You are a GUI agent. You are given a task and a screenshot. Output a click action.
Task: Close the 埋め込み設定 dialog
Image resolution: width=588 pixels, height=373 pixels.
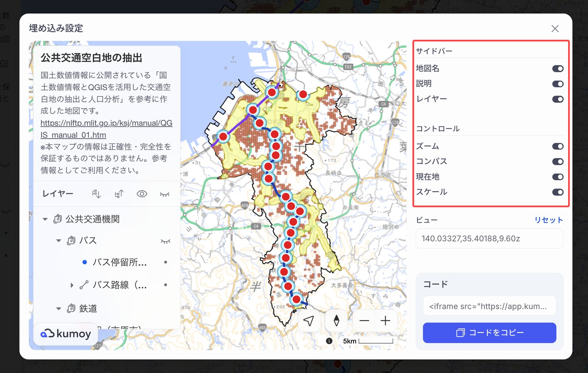tap(555, 29)
